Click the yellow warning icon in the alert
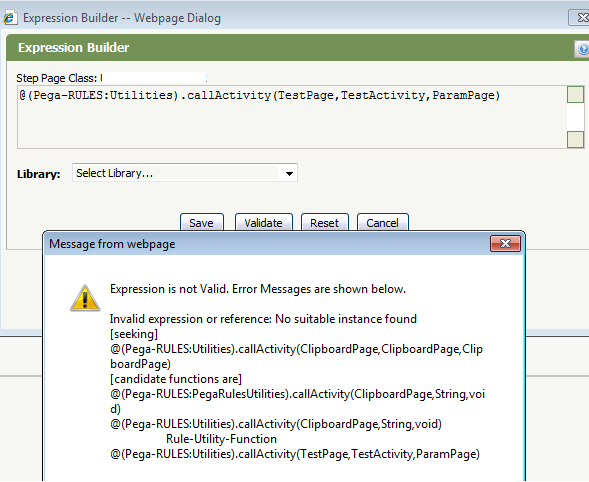589x482 pixels. pyautogui.click(x=85, y=298)
